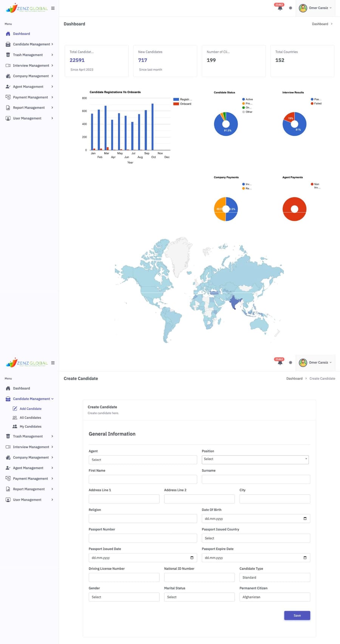This screenshot has height=644, width=340.
Task: Click the Number of Cli... 199 card
Action: 233,61
